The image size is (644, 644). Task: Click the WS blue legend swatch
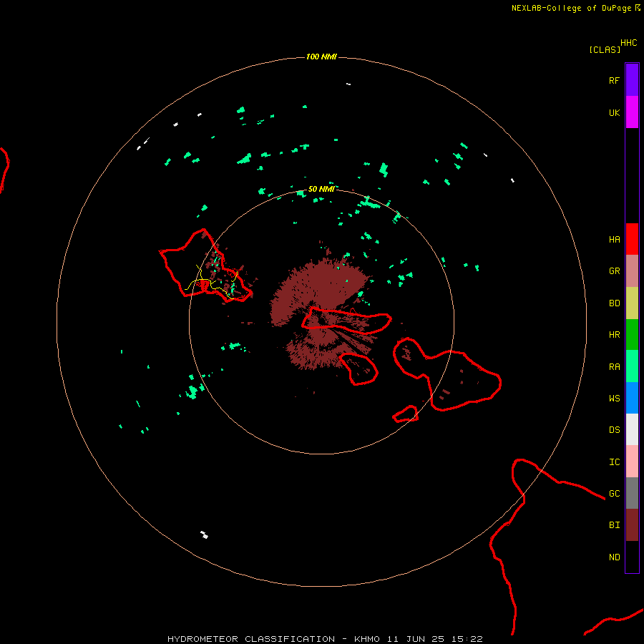[x=632, y=398]
